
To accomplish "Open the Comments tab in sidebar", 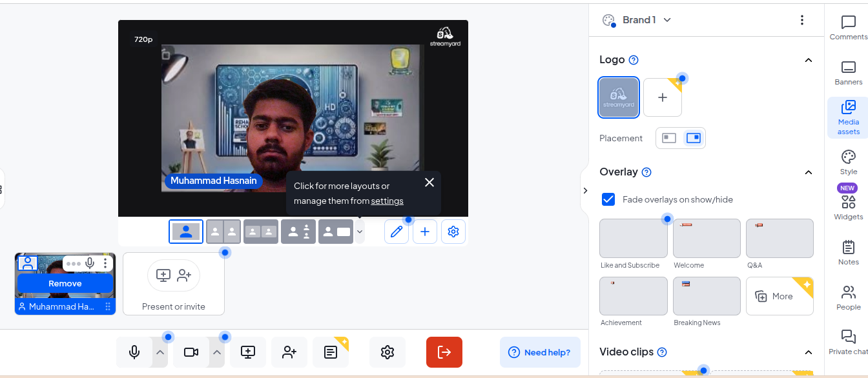I will pos(848,28).
